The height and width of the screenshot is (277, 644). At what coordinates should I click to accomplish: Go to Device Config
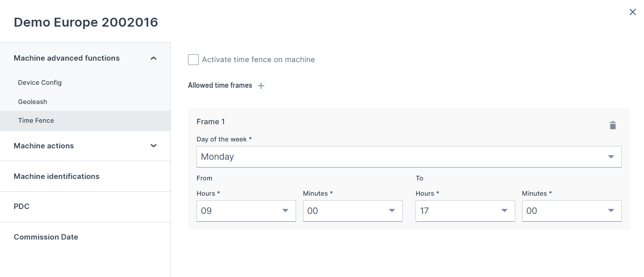pyautogui.click(x=40, y=83)
